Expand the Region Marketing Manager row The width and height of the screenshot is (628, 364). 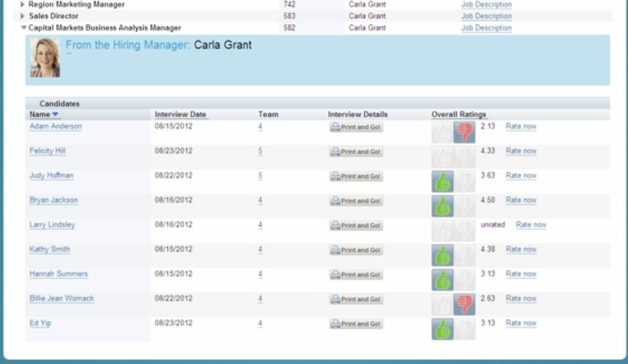(x=22, y=4)
